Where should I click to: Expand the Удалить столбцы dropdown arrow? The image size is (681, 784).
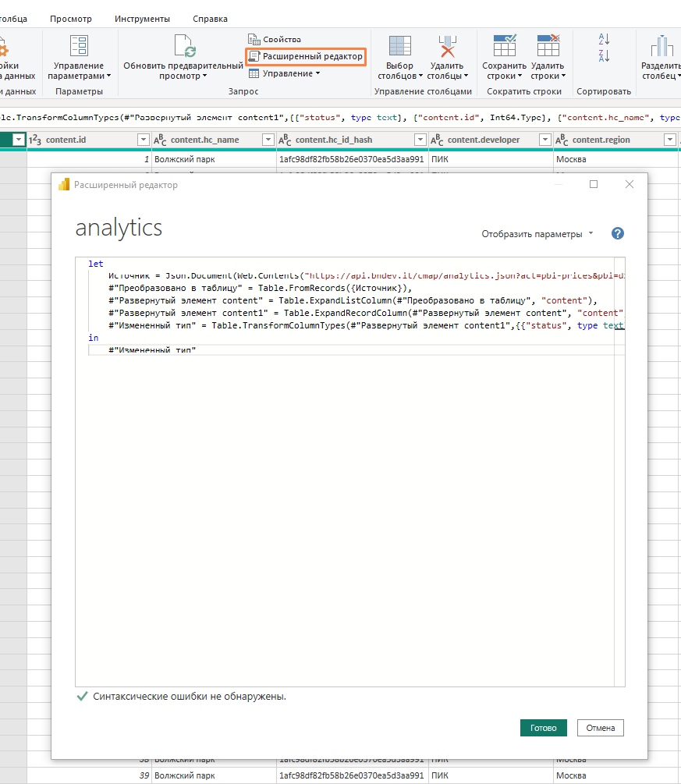(x=466, y=76)
